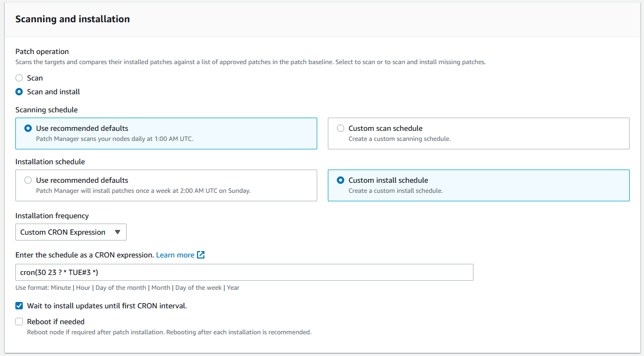Enable Reboot if needed
644x356 pixels.
point(19,322)
